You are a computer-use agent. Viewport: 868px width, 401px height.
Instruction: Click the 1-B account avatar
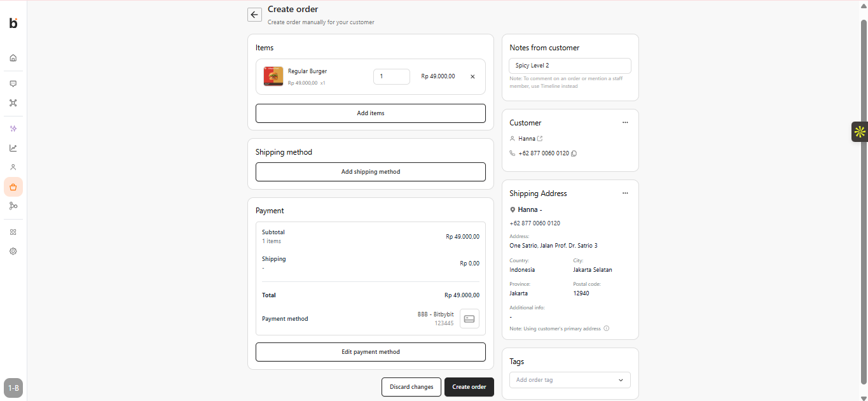[13, 388]
